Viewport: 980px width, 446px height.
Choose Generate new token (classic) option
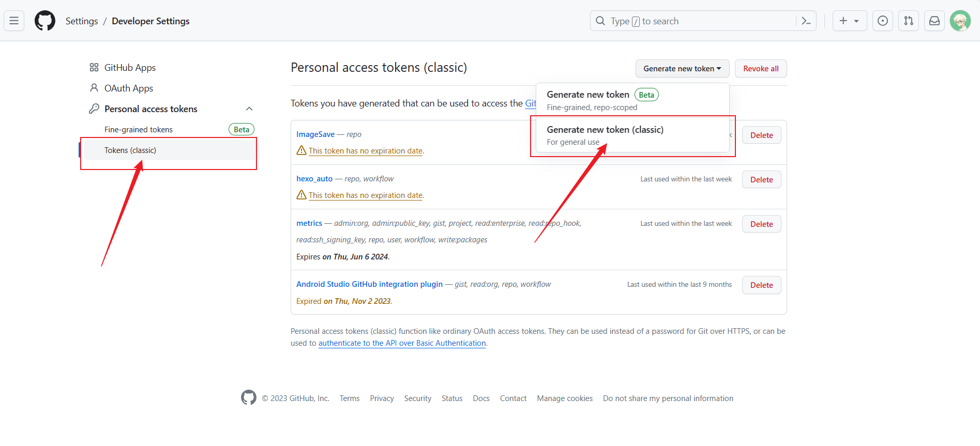(x=632, y=135)
